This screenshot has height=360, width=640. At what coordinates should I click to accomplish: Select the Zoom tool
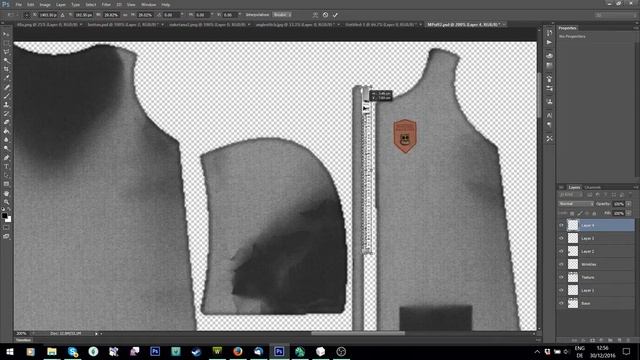6,202
